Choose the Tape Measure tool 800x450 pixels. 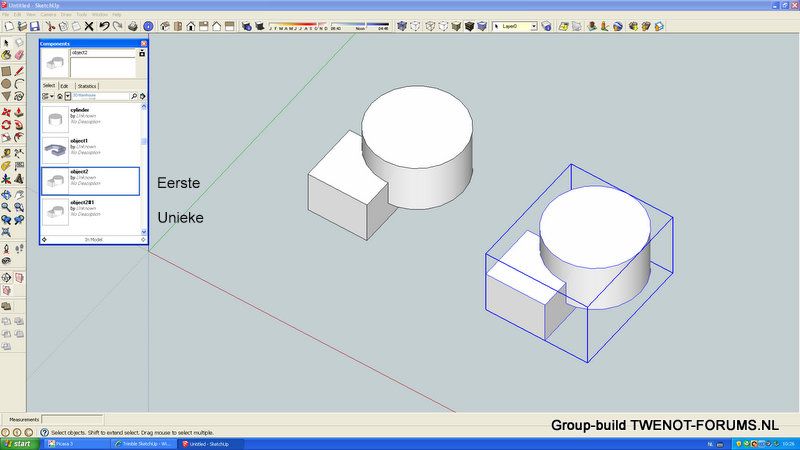(x=6, y=153)
